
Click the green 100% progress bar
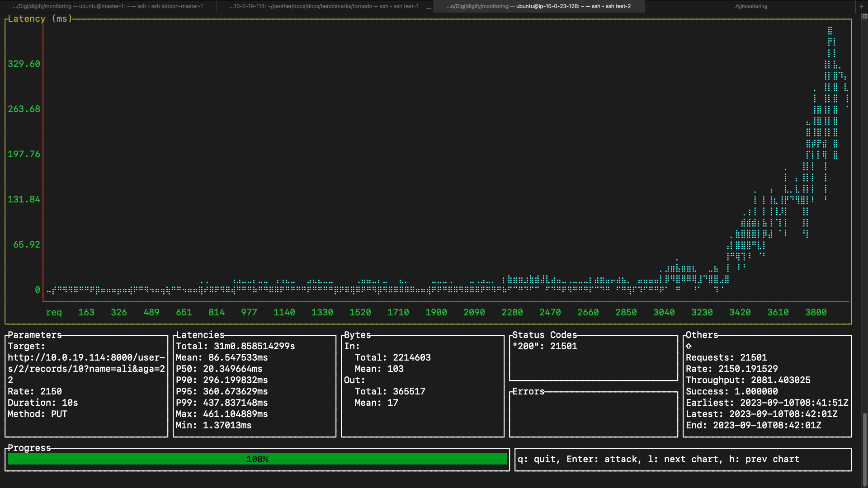point(257,459)
